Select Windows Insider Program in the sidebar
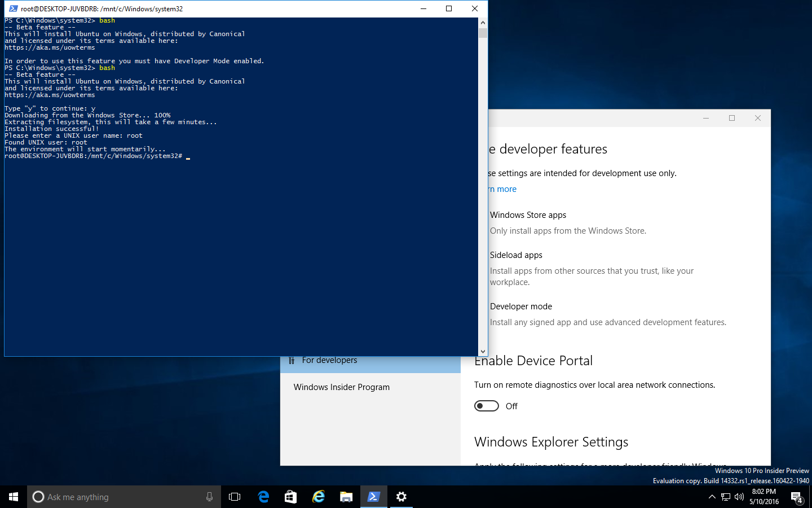This screenshot has width=812, height=508. click(342, 387)
